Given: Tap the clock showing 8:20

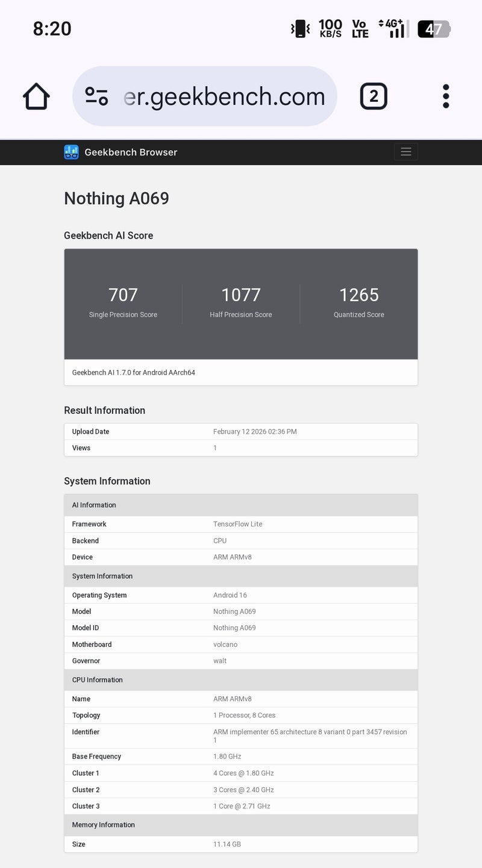Looking at the screenshot, I should coord(52,28).
